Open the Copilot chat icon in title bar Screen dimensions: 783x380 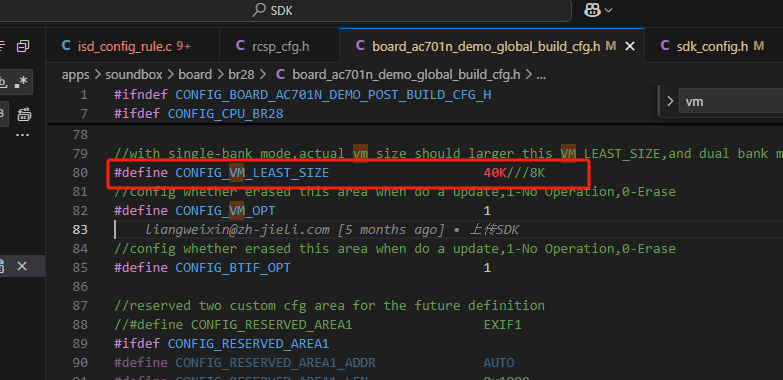pyautogui.click(x=592, y=10)
